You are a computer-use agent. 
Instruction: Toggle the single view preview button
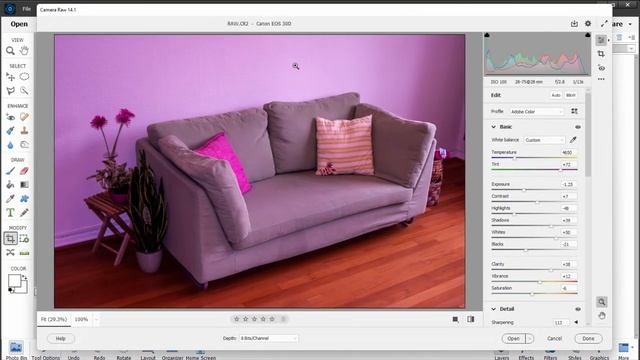456,319
